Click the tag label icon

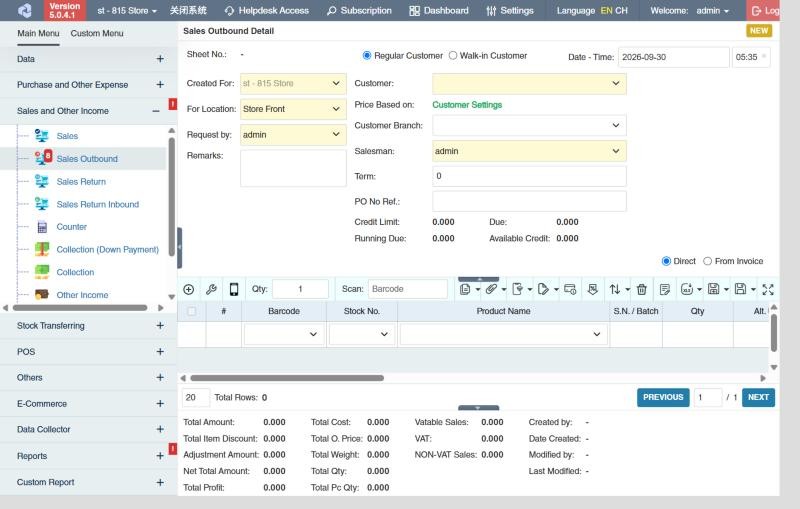[543, 289]
